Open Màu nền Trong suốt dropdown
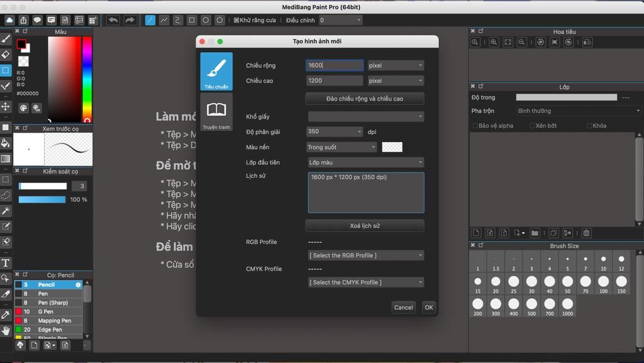The height and width of the screenshot is (363, 644). [x=341, y=147]
